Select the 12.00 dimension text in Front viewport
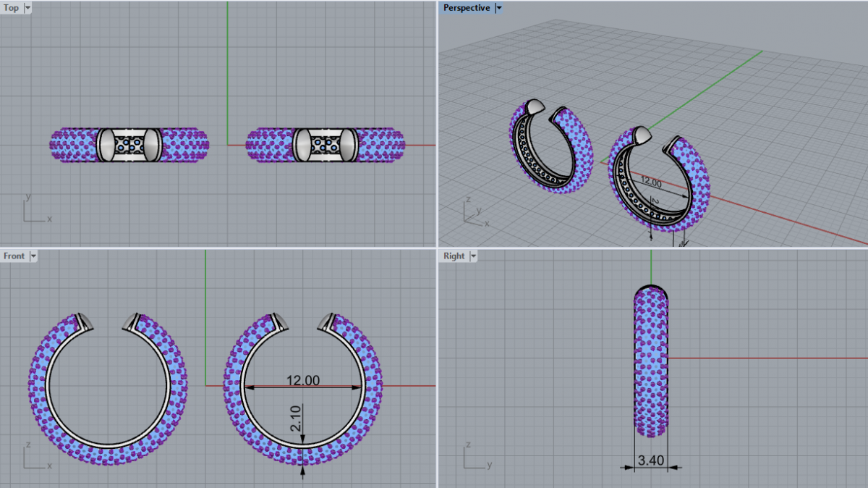 [302, 380]
